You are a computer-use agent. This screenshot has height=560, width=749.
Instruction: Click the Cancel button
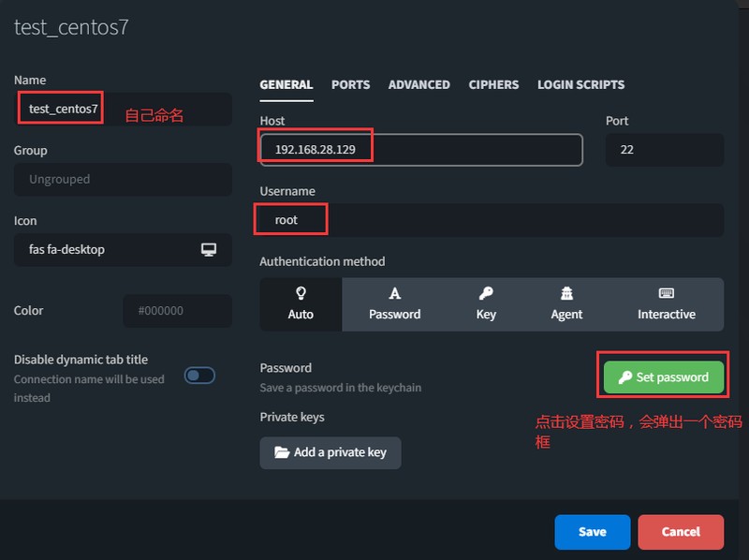click(681, 532)
